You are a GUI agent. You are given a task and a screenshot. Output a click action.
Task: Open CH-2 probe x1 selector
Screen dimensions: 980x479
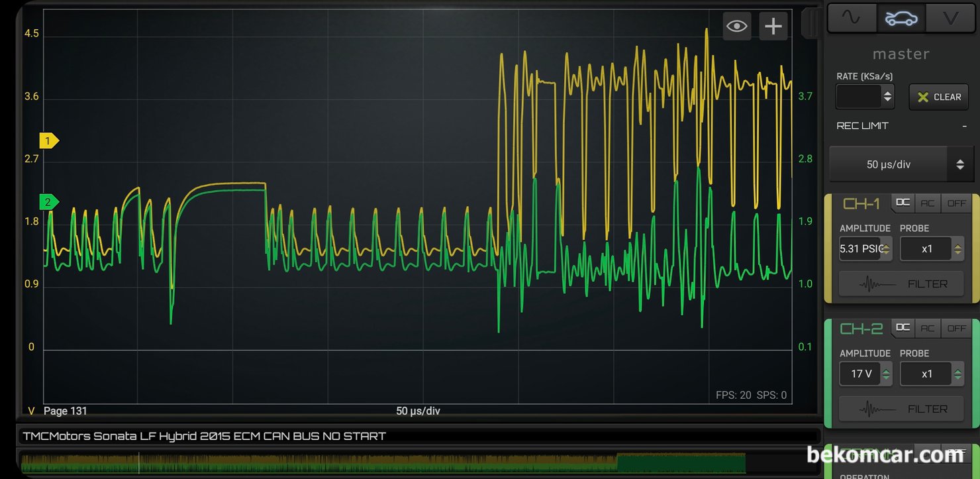pos(932,374)
